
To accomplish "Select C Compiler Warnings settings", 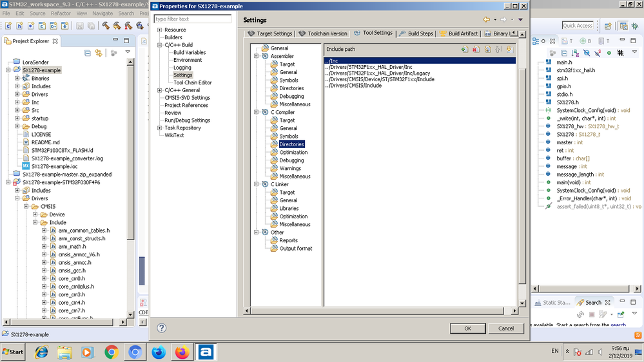I will (x=290, y=168).
